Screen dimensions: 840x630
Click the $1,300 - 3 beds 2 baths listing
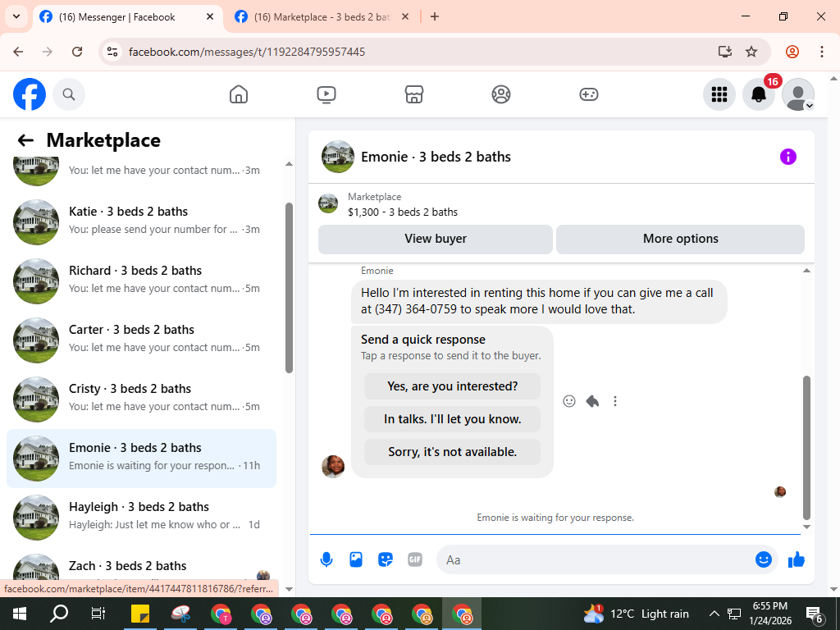402,212
